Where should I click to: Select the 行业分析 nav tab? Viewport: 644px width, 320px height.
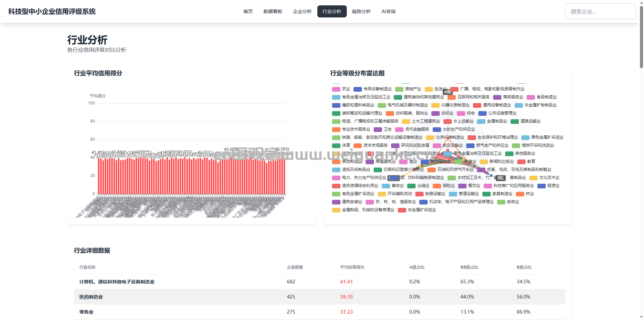pos(332,11)
